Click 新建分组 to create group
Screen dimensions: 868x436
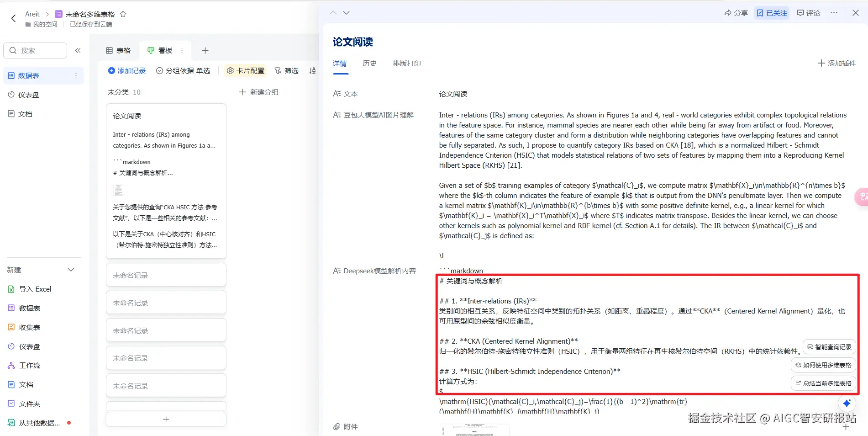point(258,92)
